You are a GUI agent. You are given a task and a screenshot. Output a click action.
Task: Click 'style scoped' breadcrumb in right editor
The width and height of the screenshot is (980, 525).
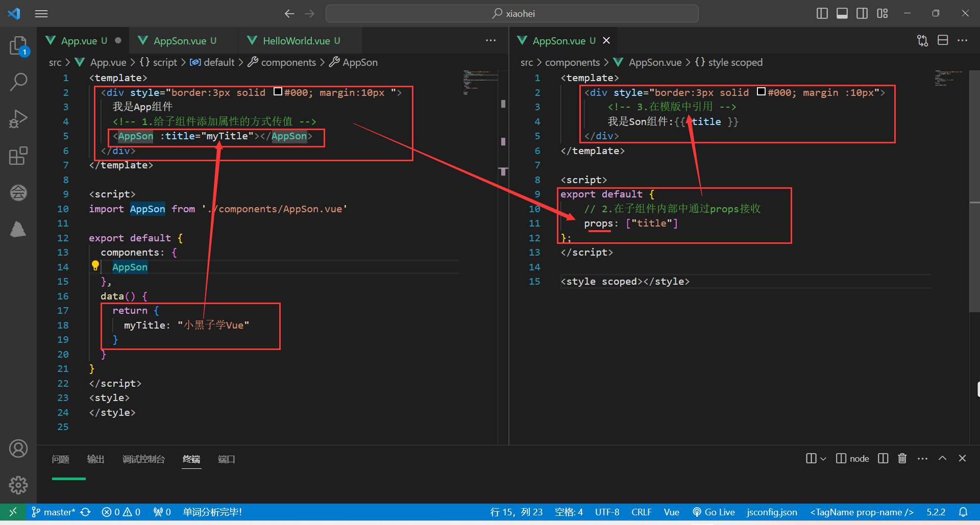point(735,62)
